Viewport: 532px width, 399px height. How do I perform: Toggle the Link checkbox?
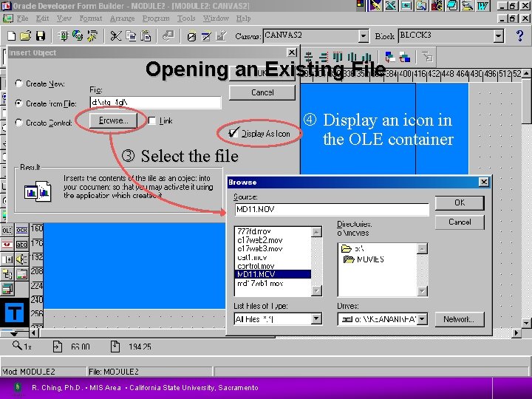[152, 120]
